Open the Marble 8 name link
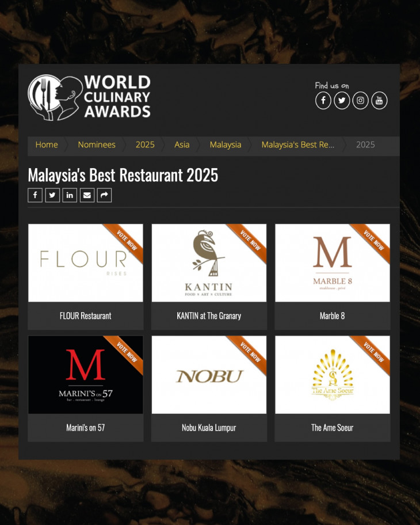The image size is (420, 525). (x=332, y=315)
